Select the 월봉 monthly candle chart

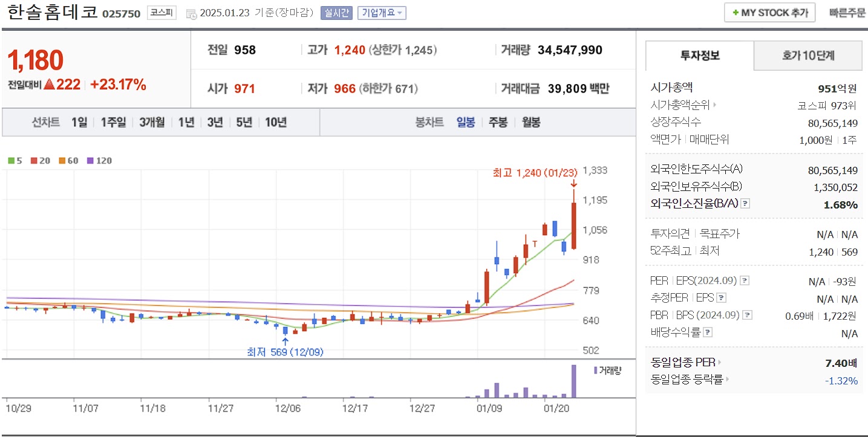[x=530, y=122]
